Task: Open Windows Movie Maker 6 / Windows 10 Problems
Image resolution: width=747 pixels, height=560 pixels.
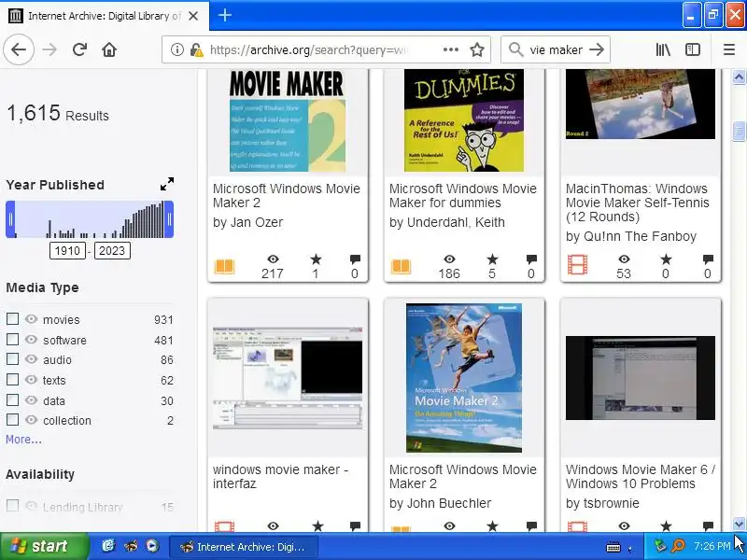Action: click(641, 476)
